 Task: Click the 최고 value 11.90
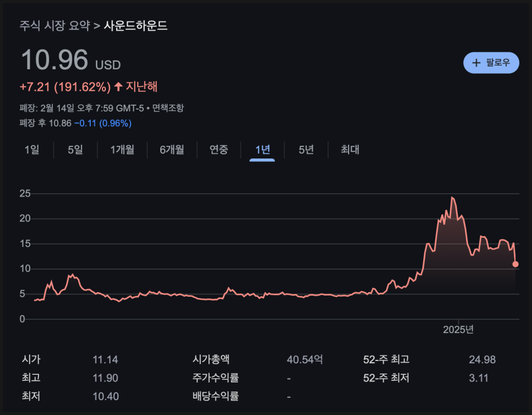click(x=105, y=378)
